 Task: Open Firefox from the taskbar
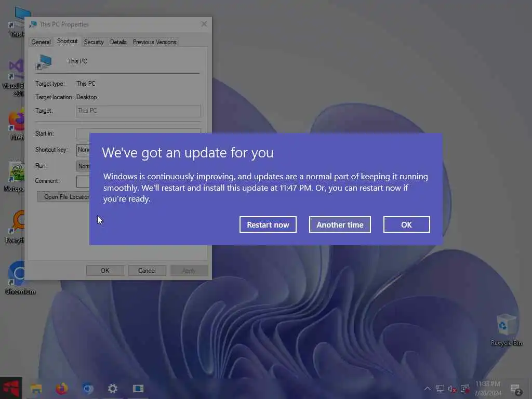pyautogui.click(x=62, y=388)
